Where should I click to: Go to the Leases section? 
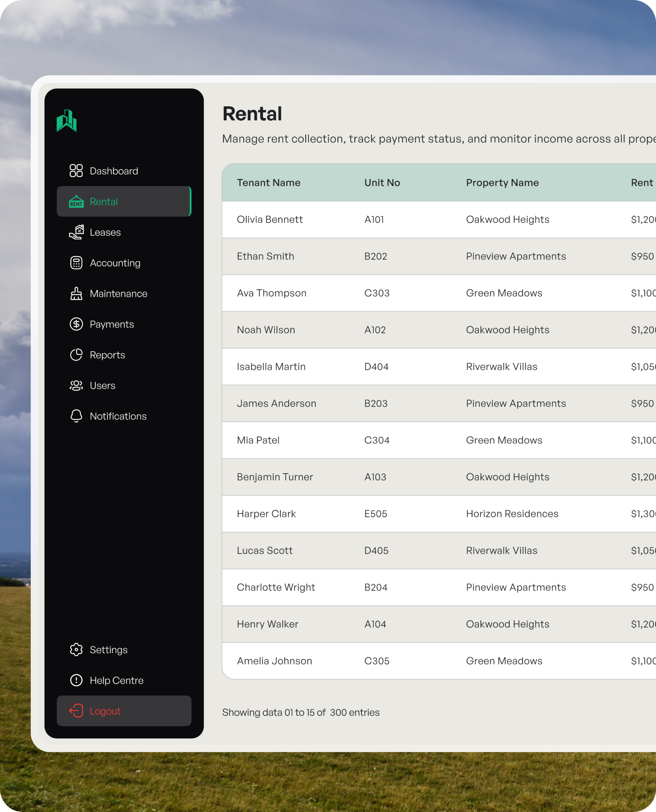(x=124, y=232)
